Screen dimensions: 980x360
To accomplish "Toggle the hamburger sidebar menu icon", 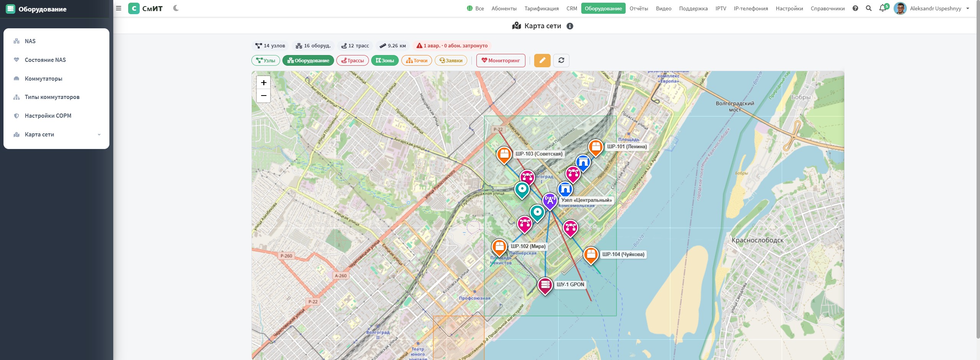I will (x=119, y=8).
